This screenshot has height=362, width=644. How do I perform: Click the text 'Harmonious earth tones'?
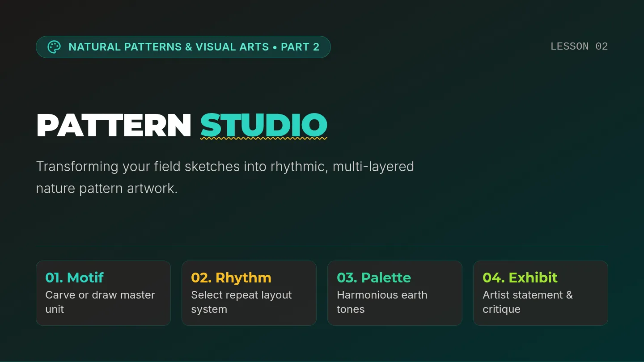click(382, 302)
